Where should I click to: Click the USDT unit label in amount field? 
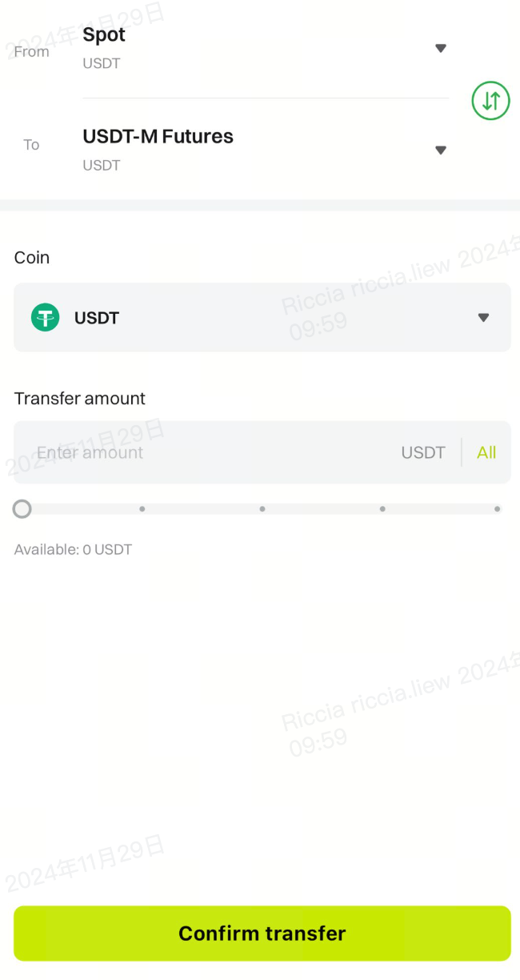422,452
